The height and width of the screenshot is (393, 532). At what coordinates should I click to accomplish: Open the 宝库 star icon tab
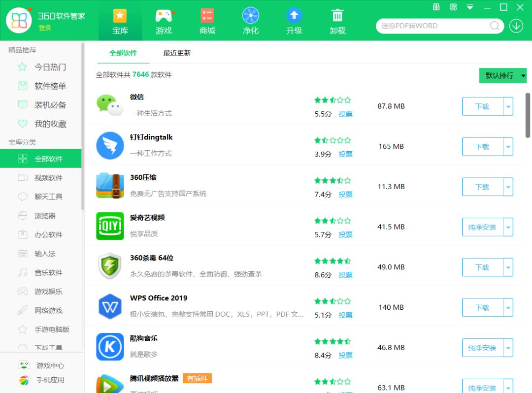click(120, 21)
